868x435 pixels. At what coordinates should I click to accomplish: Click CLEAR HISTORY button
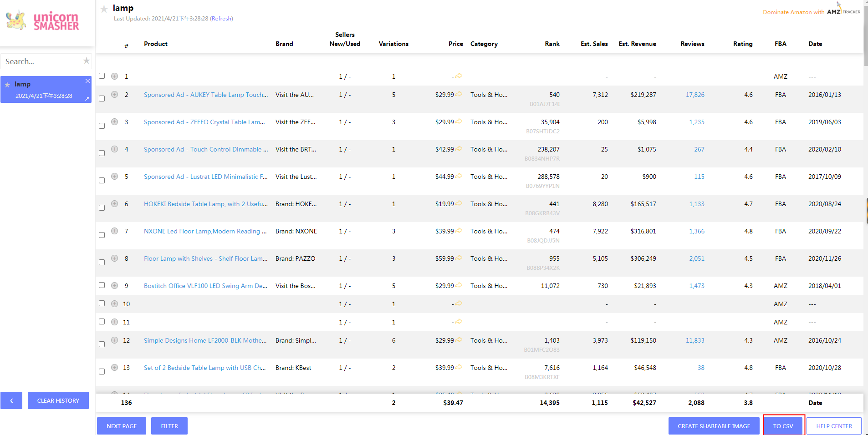[x=58, y=400]
